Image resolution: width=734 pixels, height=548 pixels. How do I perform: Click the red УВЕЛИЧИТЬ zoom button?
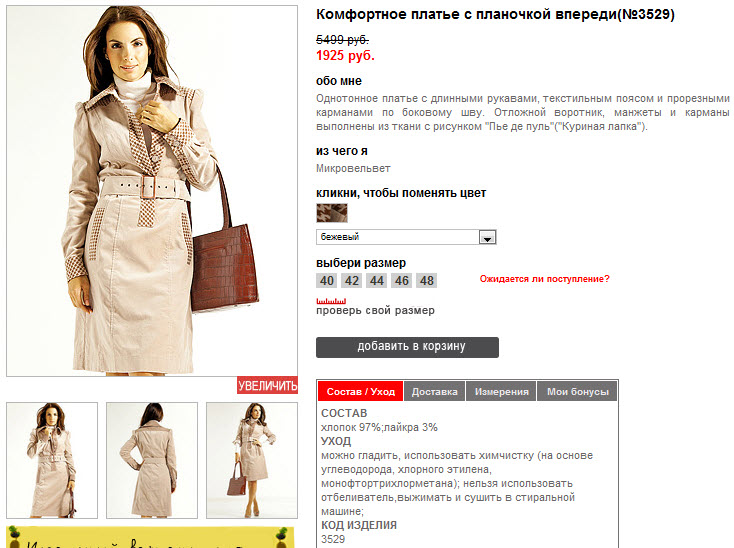pos(267,385)
